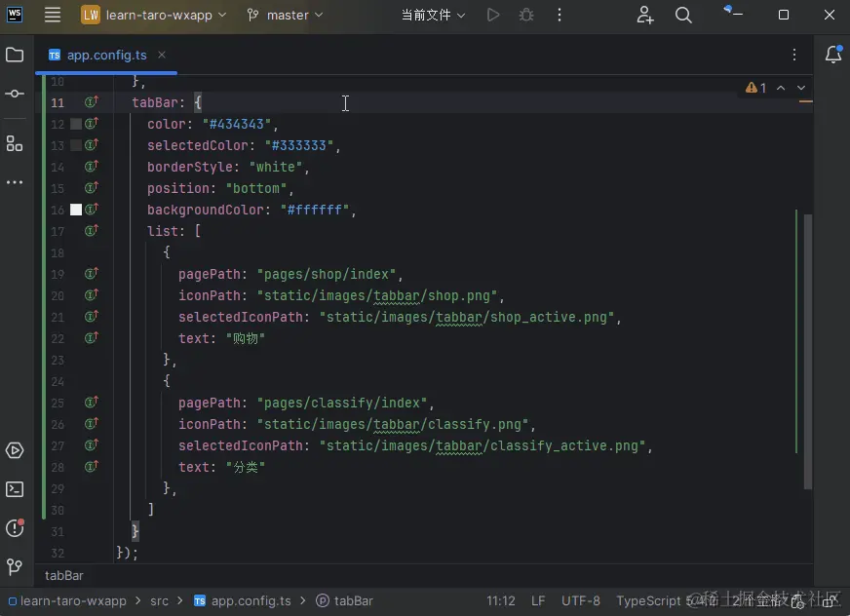Go to previous highlighted problem arrow
The height and width of the screenshot is (616, 850).
(x=781, y=88)
